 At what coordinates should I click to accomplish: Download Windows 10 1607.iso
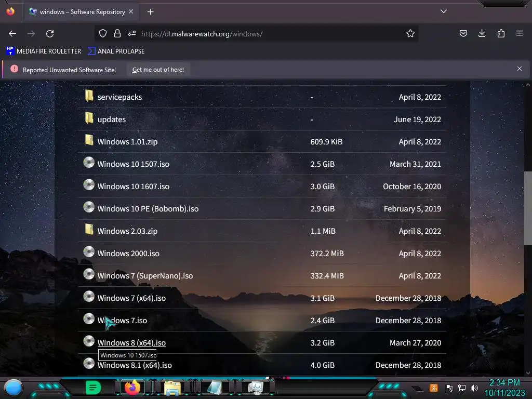[x=134, y=187]
